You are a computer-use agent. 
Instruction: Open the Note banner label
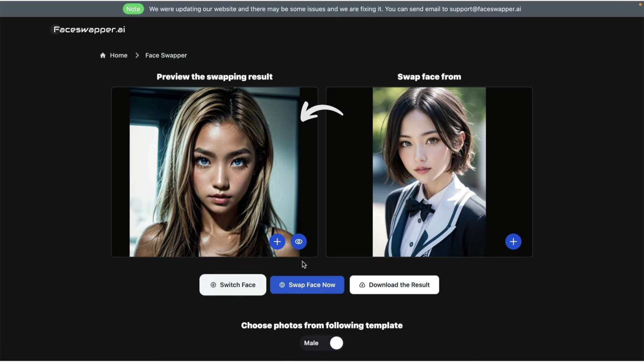(x=133, y=8)
